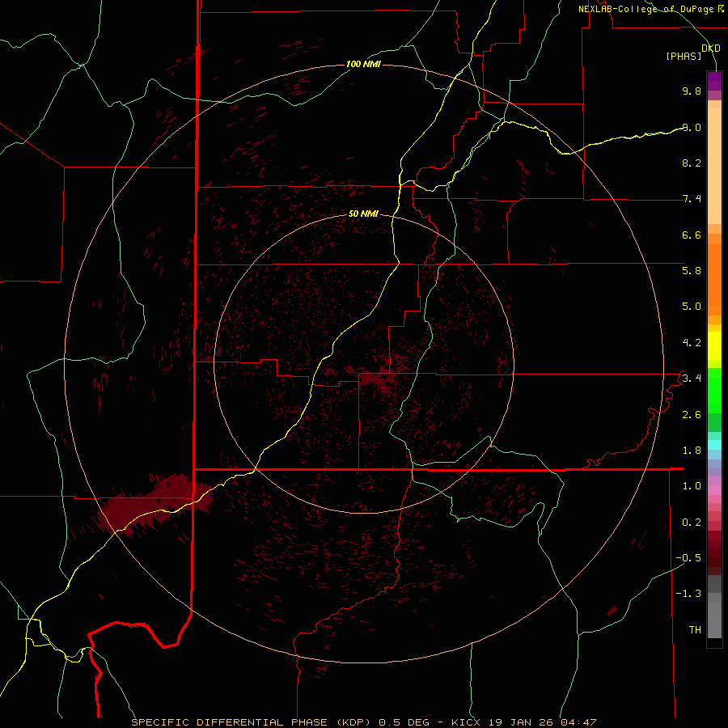Click the TH threshold label

pos(695,629)
